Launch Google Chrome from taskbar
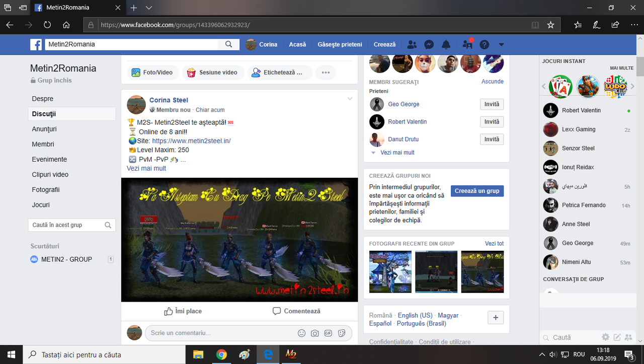 [221, 354]
